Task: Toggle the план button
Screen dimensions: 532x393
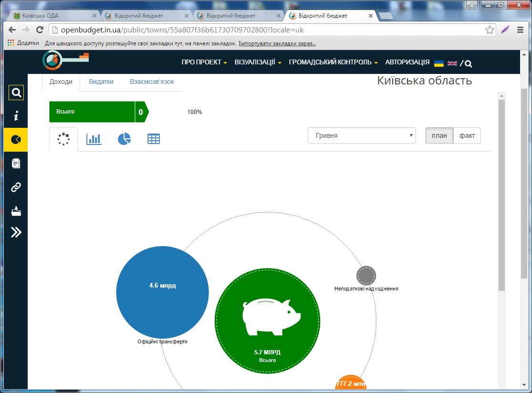Action: click(x=439, y=135)
